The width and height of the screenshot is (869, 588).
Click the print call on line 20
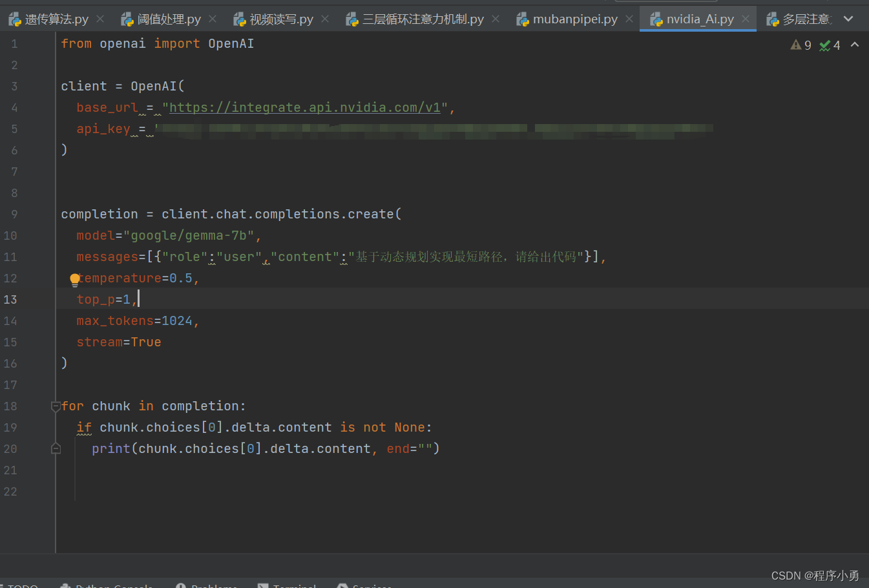click(111, 449)
